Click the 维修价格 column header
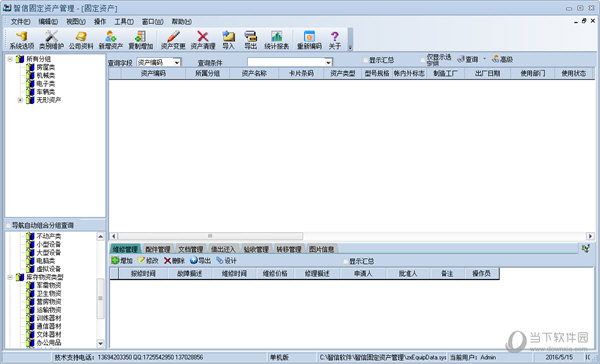 pos(275,274)
